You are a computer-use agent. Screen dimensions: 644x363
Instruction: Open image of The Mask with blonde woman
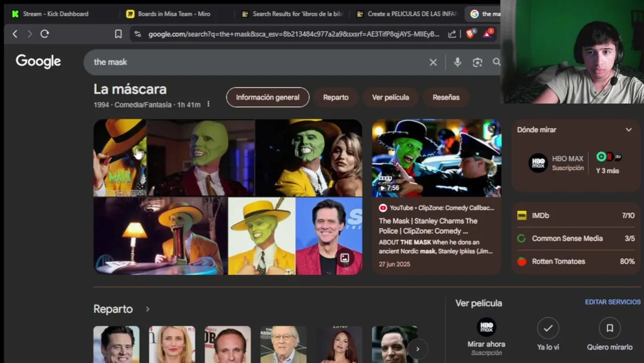[308, 158]
